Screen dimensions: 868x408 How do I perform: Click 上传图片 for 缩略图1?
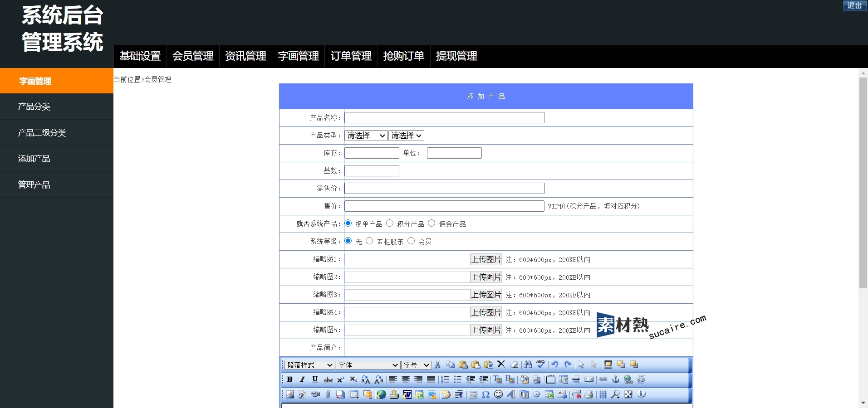tap(486, 259)
